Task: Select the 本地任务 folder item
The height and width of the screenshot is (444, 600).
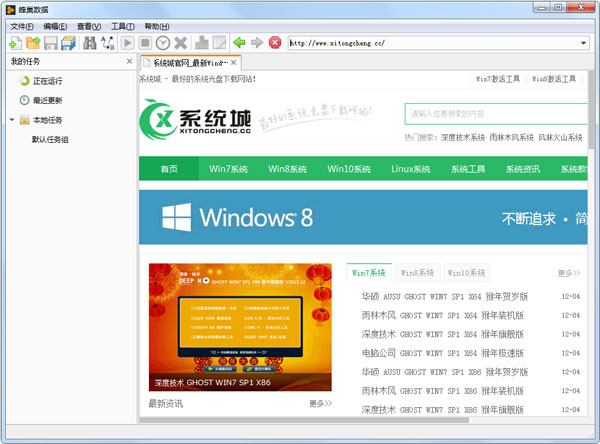Action: [47, 120]
